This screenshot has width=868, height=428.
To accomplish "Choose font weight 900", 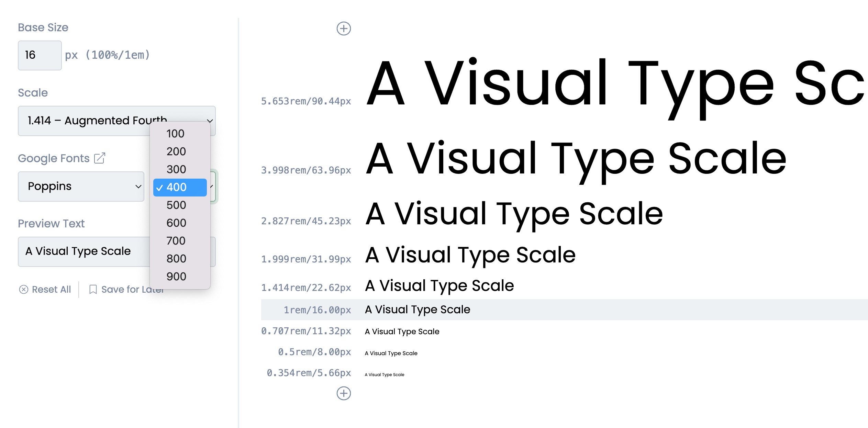I will coord(176,277).
